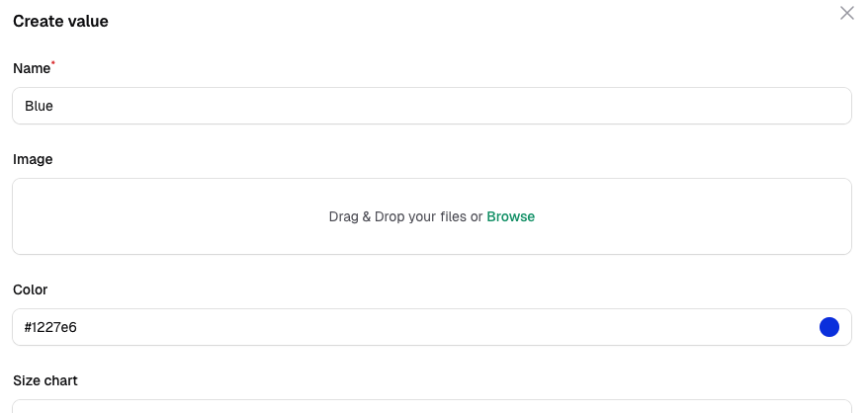The height and width of the screenshot is (413, 868).
Task: Click the Browse link to upload image
Action: [510, 216]
